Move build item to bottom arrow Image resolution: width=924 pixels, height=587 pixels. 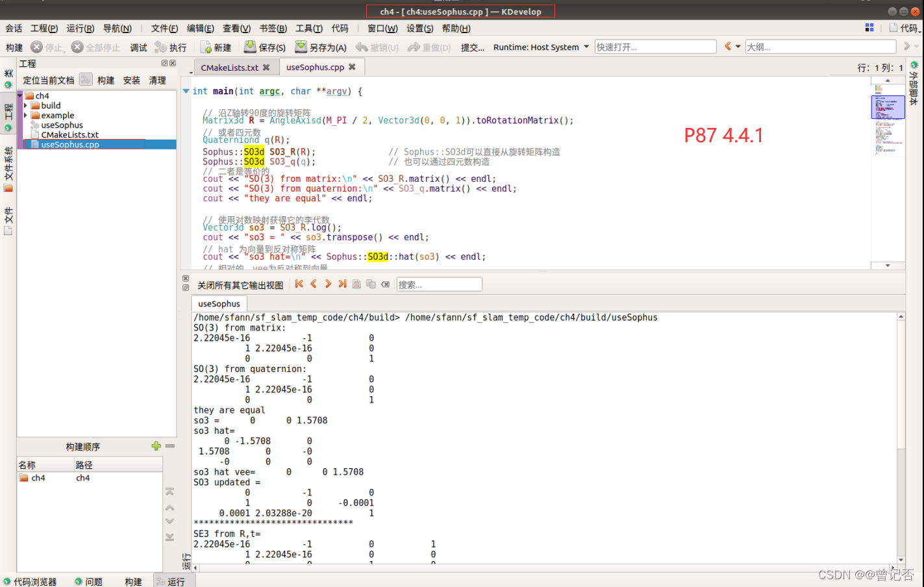[x=169, y=537]
